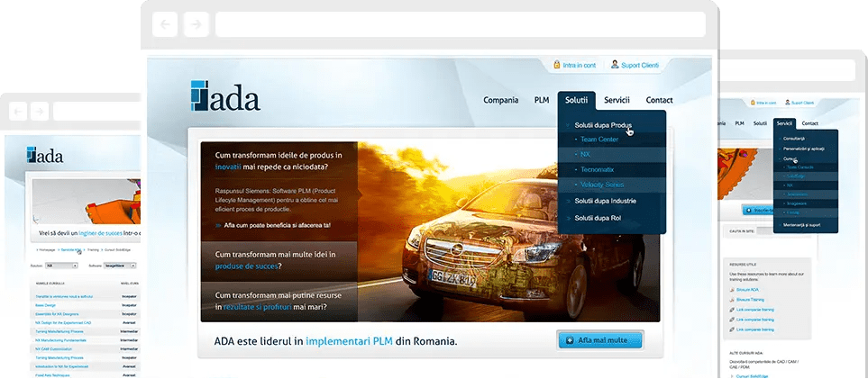This screenshot has width=868, height=379.
Task: Click the Servicii tab in the right window
Action: 784,123
